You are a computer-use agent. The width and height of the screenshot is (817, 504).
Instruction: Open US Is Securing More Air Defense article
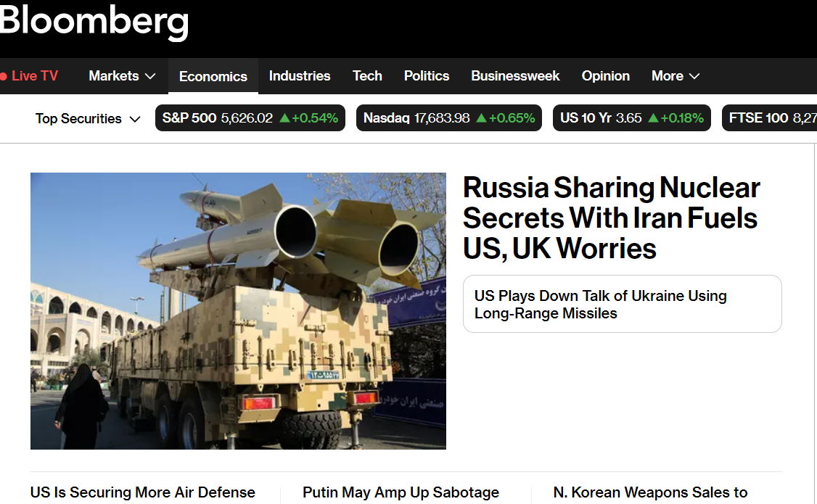pos(143,493)
